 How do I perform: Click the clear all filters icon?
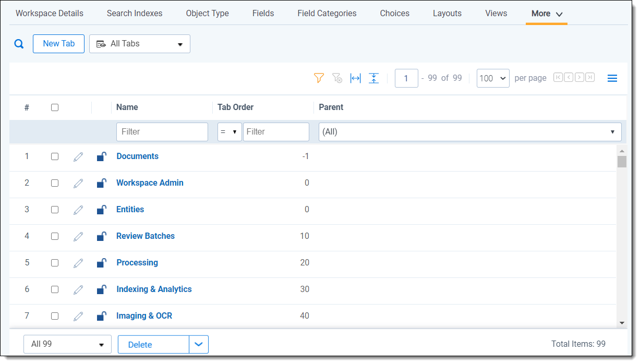(337, 78)
